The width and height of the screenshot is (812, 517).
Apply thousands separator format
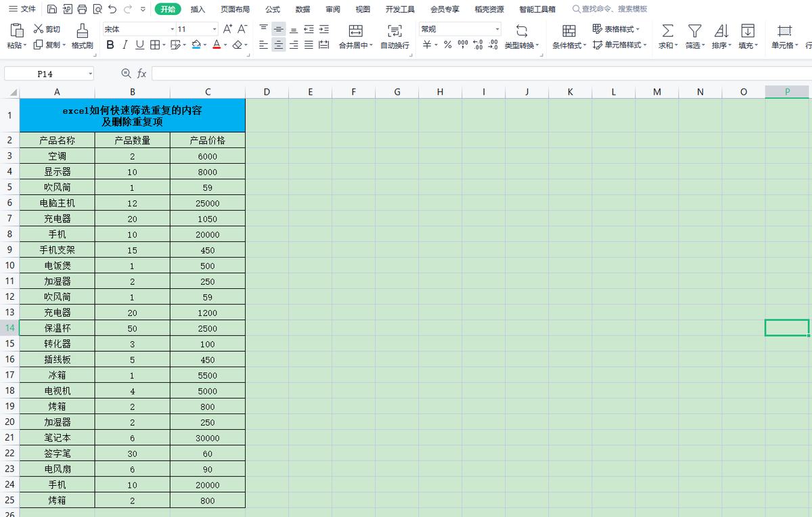click(463, 44)
